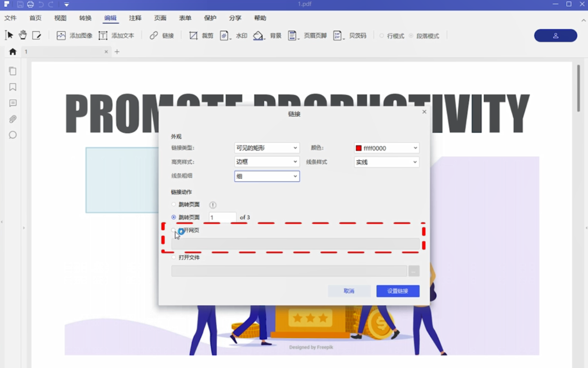Screen dimensions: 588x368
Task: Click the redo arrow in title bar
Action: (51, 5)
